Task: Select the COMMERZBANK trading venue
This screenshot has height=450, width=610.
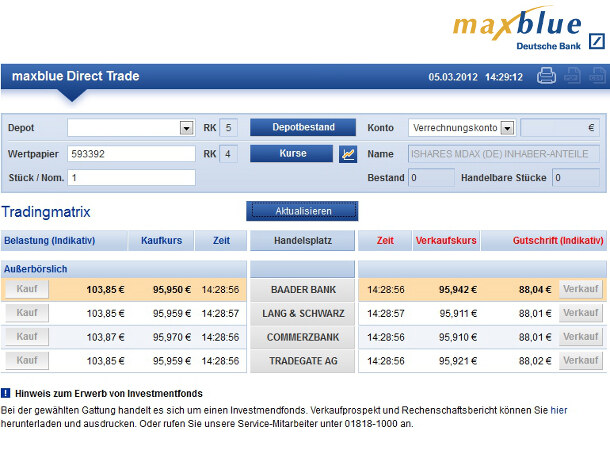Action: pos(302,337)
